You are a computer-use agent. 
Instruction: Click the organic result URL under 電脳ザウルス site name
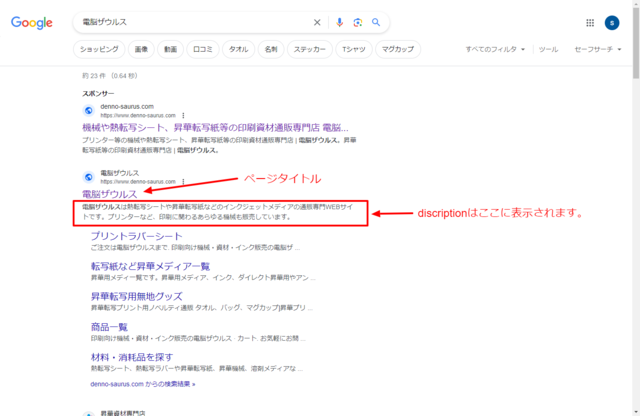point(138,182)
